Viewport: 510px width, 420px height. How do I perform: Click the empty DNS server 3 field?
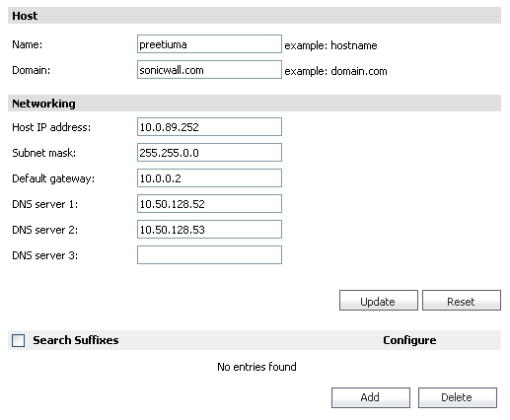209,255
